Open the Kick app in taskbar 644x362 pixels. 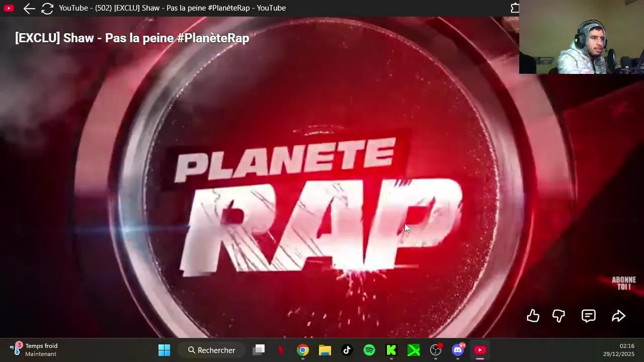tap(391, 350)
